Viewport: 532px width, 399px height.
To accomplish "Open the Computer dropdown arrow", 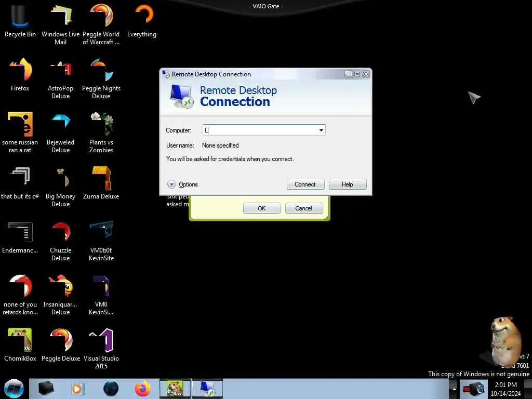I will 321,130.
